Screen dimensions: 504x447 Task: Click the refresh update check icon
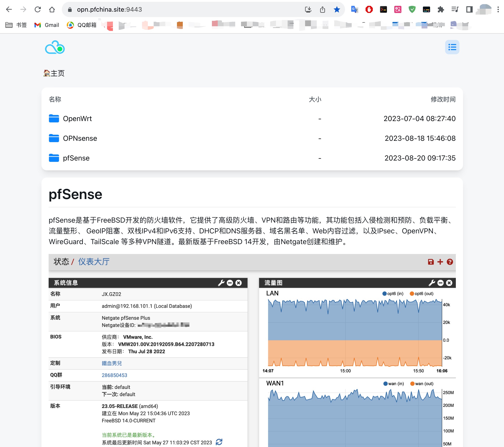click(x=219, y=442)
